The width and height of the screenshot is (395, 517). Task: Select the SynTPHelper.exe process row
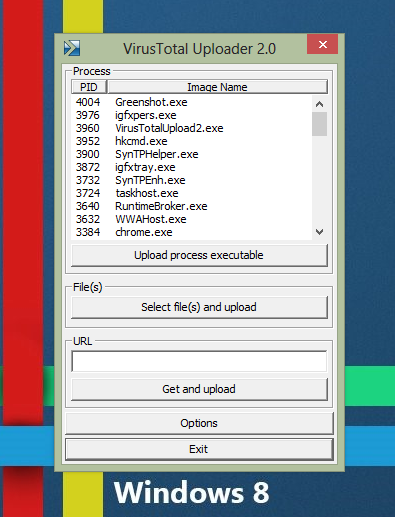coord(192,154)
